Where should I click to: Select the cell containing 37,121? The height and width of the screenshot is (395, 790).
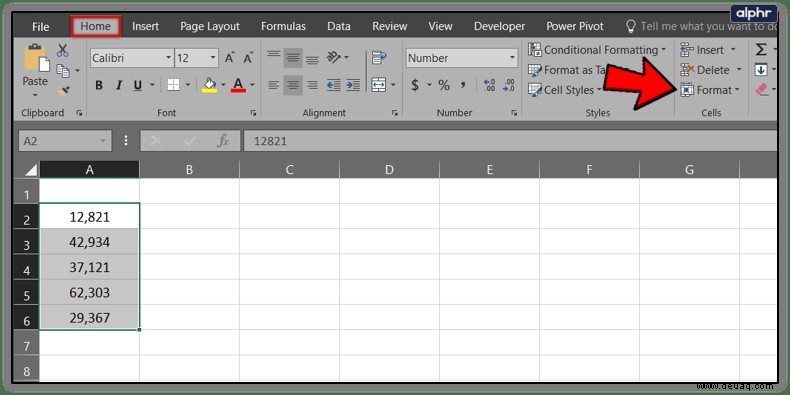pyautogui.click(x=89, y=267)
